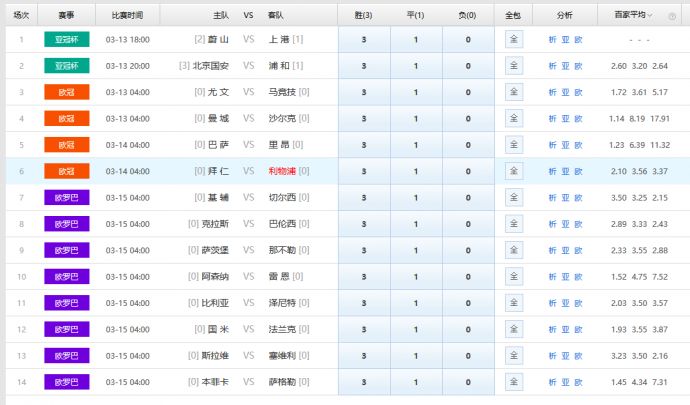Screen dimensions: 690x405
Task: Open 欧 European odds for match 5 里昂
Action: tap(578, 145)
